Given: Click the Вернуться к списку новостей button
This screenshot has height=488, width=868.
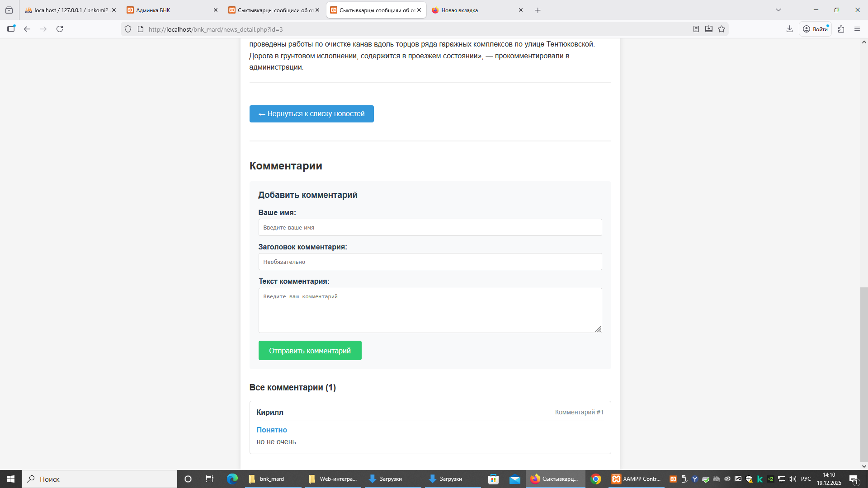Looking at the screenshot, I should point(311,114).
